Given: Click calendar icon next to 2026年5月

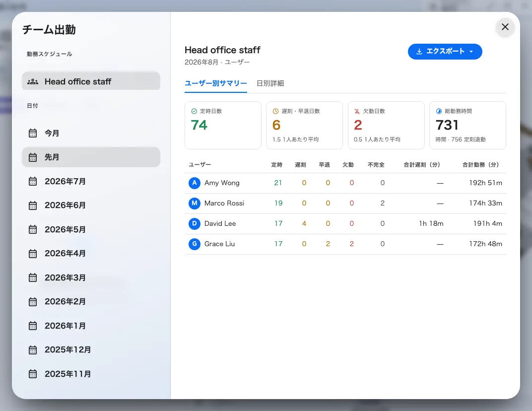Looking at the screenshot, I should (33, 229).
